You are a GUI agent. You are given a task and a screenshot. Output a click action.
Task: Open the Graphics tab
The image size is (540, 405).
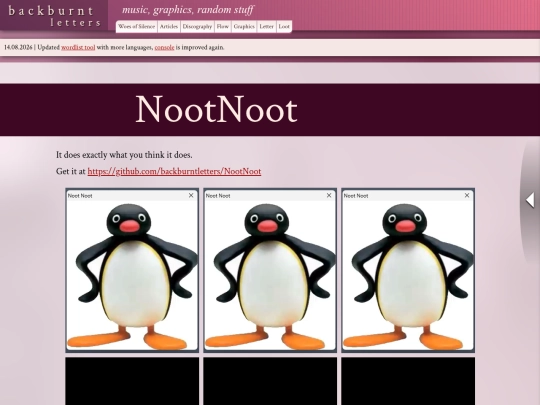[244, 27]
